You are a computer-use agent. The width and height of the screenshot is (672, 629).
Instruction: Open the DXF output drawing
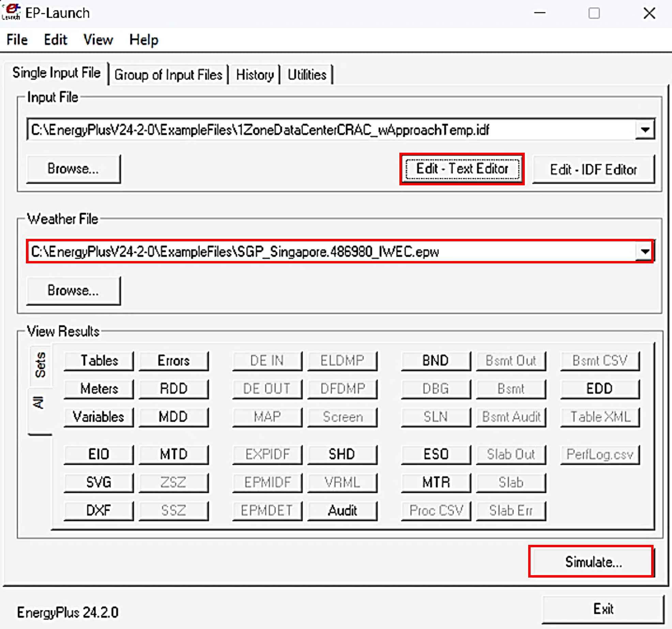pos(99,510)
